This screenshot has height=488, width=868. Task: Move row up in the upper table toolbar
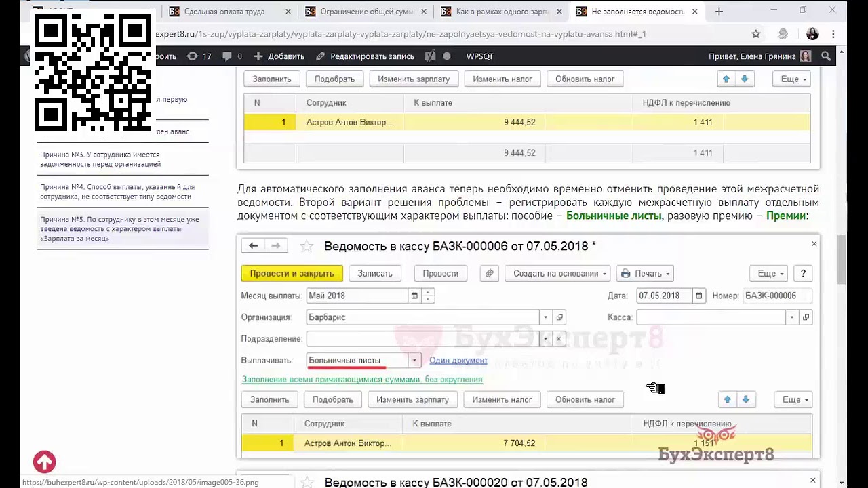[x=726, y=79]
